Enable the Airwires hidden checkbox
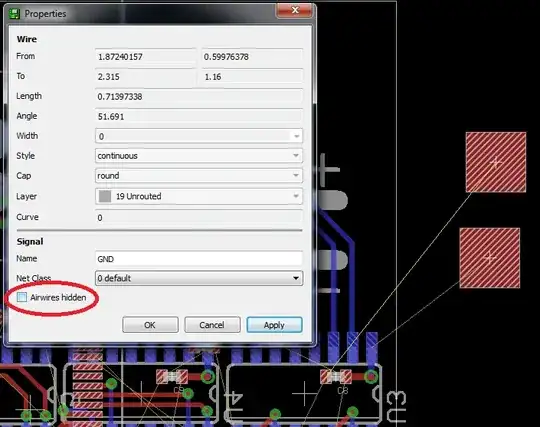 pos(22,297)
